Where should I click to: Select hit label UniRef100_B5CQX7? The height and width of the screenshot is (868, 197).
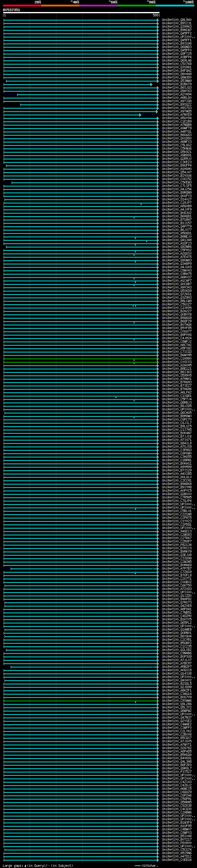tap(176, 737)
